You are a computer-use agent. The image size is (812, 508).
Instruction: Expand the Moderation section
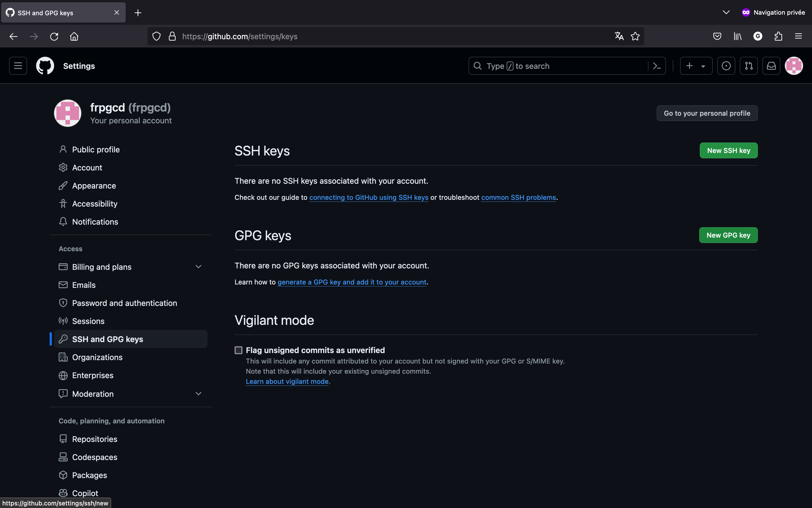tap(198, 394)
